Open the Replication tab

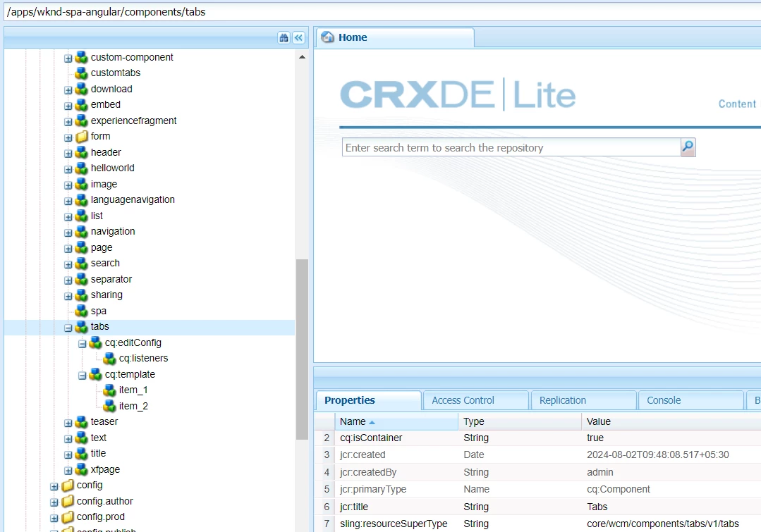tap(584, 400)
